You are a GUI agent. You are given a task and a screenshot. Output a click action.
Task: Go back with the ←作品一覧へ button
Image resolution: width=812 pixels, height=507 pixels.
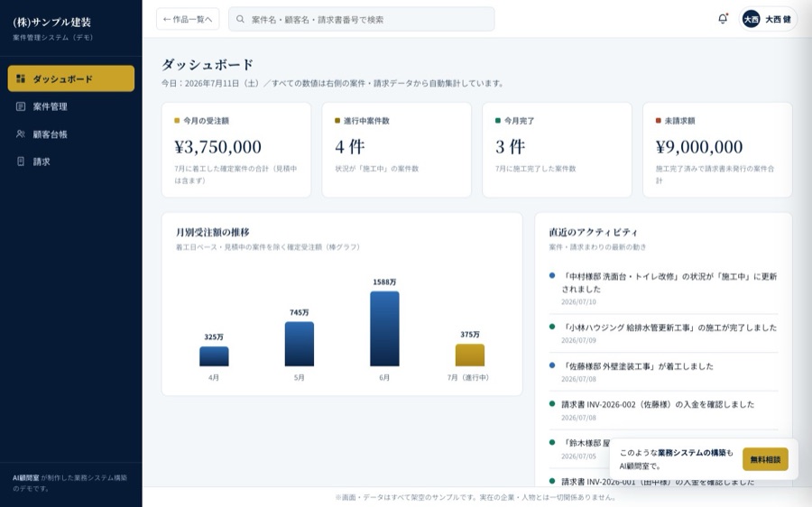point(188,19)
